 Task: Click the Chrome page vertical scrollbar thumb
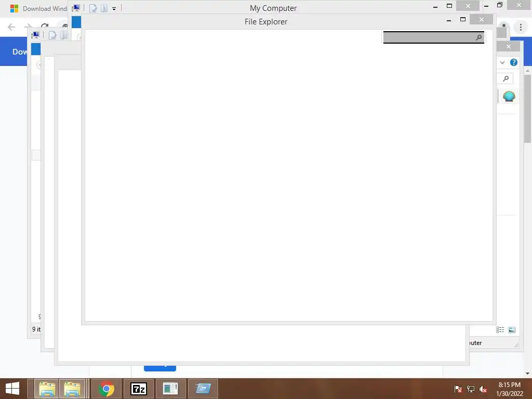tap(528, 109)
